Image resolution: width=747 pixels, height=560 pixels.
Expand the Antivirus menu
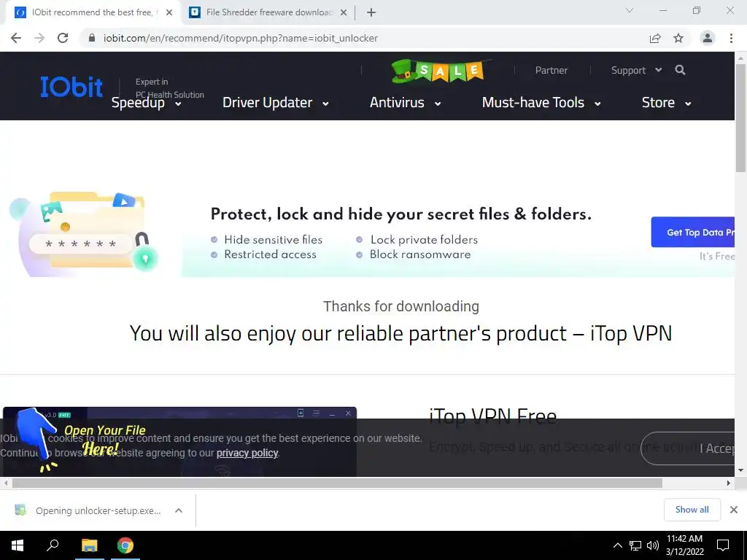pos(405,102)
